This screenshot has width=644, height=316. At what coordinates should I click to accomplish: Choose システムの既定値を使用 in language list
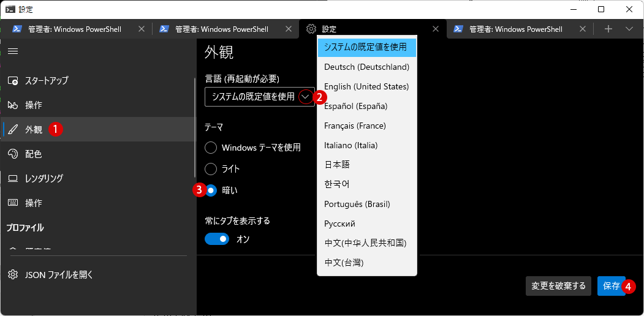tap(367, 47)
